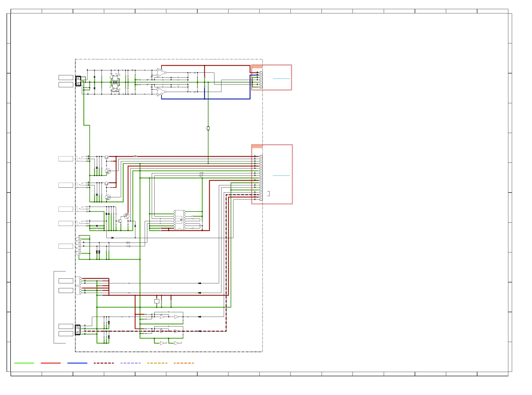Open the blue underlined link in lower pink box
The image size is (532, 395).
pos(281,175)
